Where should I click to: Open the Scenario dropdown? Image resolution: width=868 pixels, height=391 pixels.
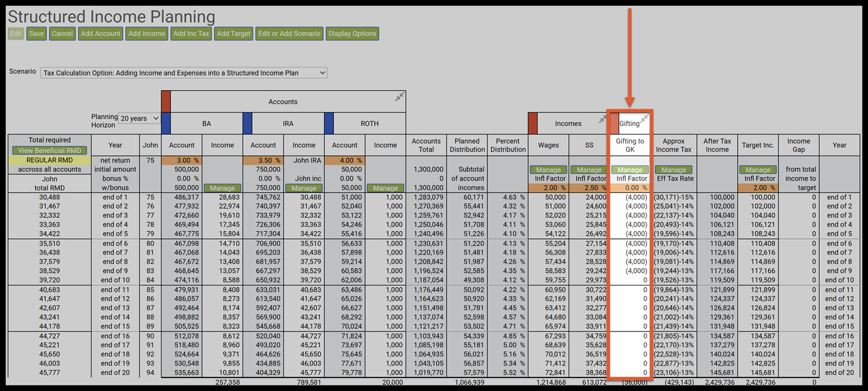coord(184,73)
